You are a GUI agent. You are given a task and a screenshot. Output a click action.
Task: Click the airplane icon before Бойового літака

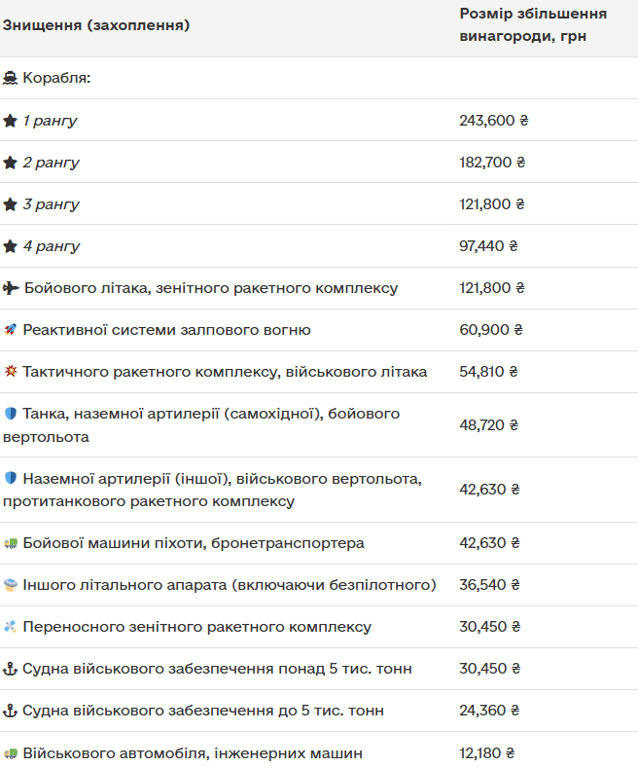point(10,288)
